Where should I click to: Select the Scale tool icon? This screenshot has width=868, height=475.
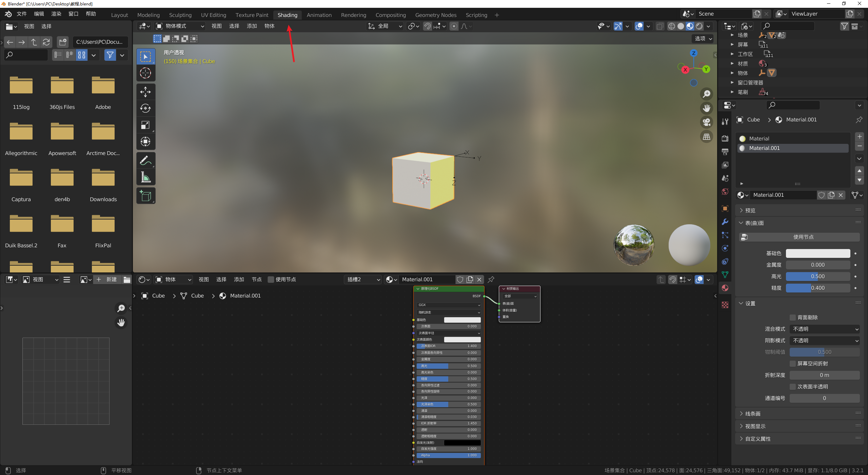(x=145, y=125)
